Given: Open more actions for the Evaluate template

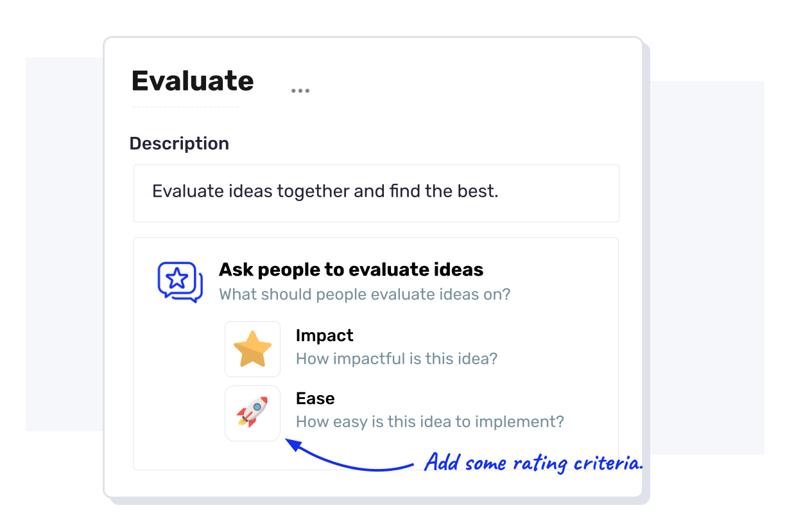Looking at the screenshot, I should pos(300,90).
